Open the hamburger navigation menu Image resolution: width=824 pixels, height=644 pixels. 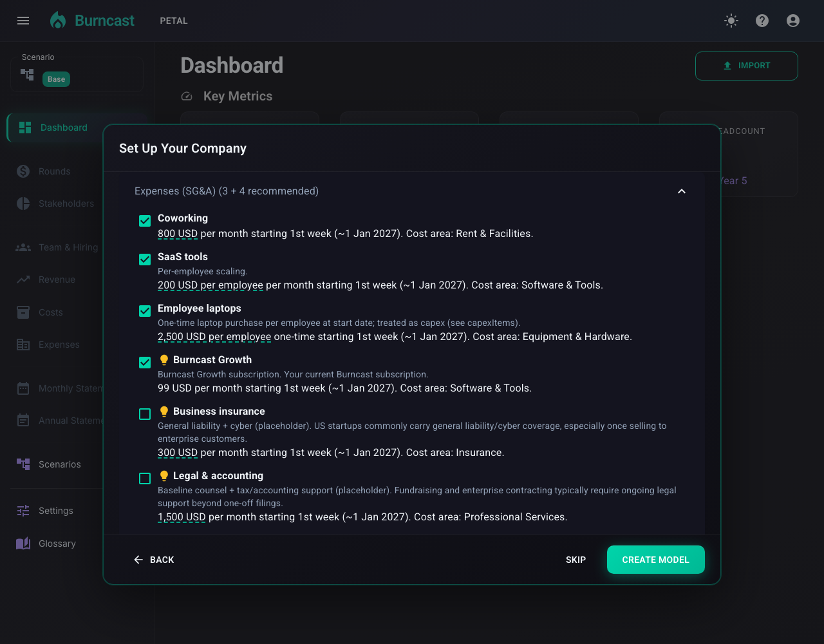point(23,21)
